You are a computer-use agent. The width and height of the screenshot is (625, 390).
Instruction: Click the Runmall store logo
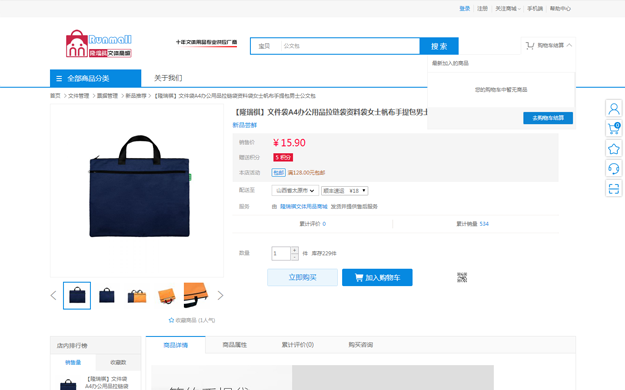(99, 44)
